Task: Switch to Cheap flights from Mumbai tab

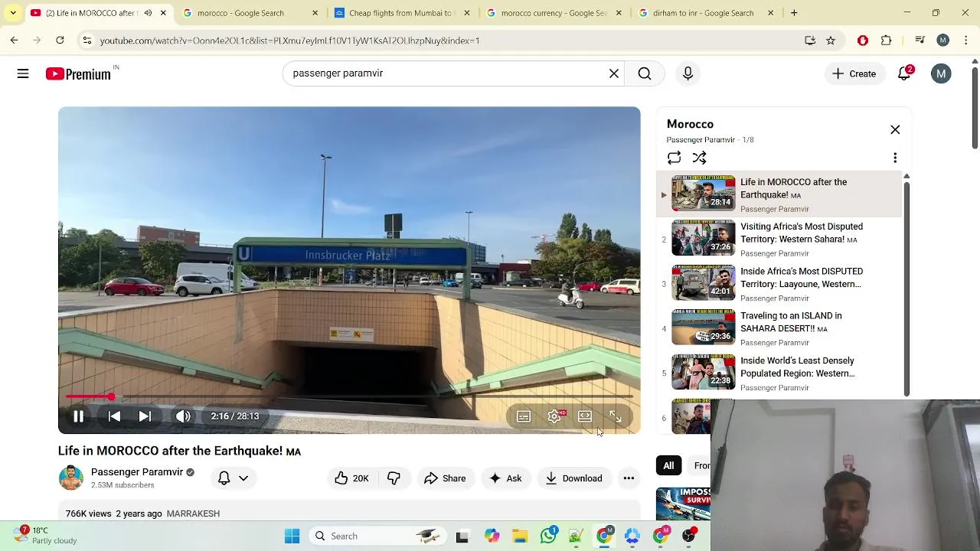Action: click(x=400, y=13)
